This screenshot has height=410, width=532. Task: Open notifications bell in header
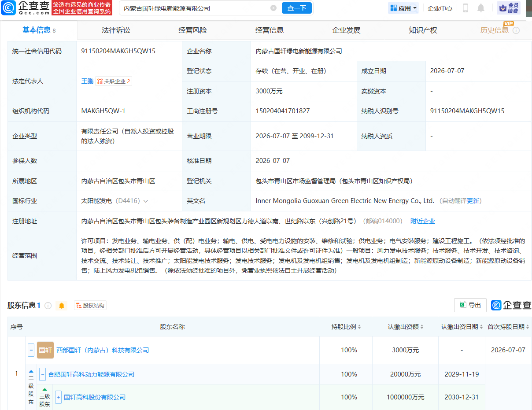[x=481, y=8]
